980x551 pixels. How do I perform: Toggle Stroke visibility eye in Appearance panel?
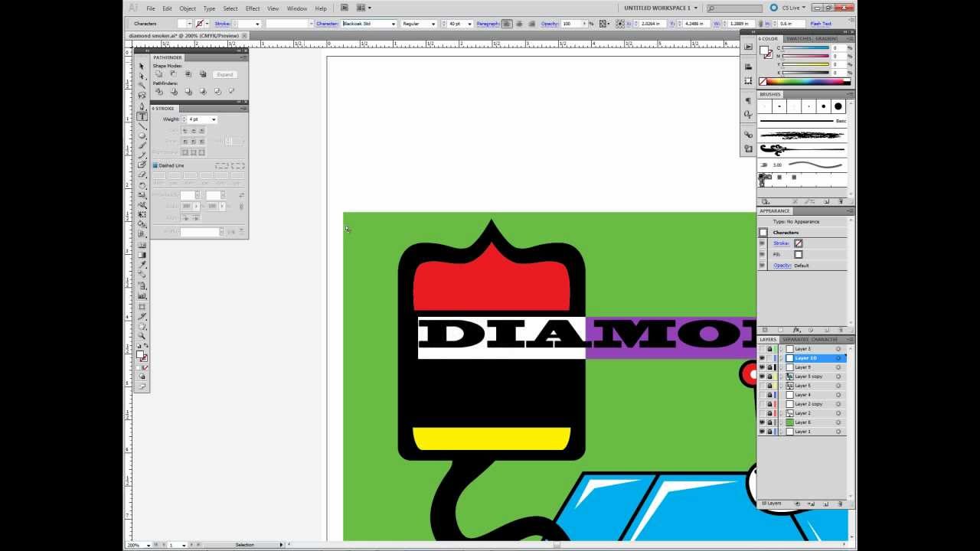point(762,243)
